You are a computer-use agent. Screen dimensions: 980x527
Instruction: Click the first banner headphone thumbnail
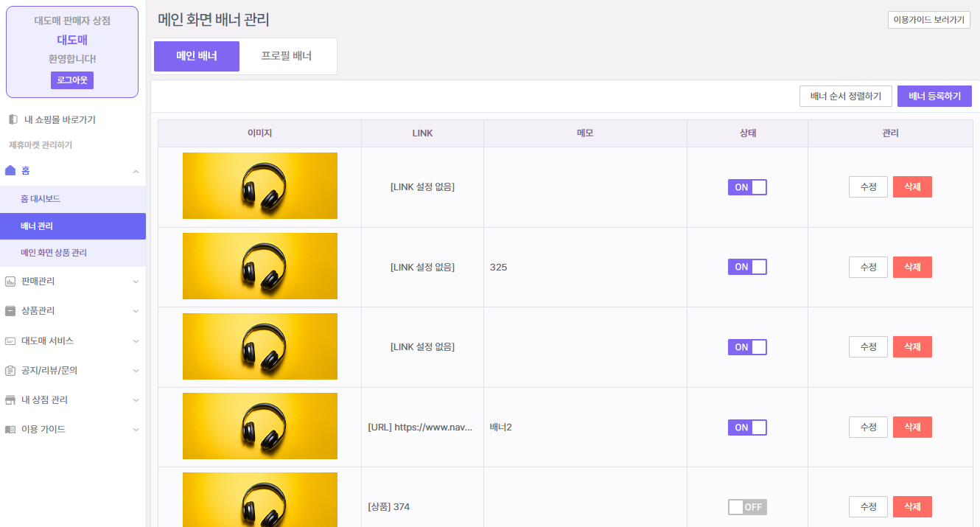[x=260, y=186]
